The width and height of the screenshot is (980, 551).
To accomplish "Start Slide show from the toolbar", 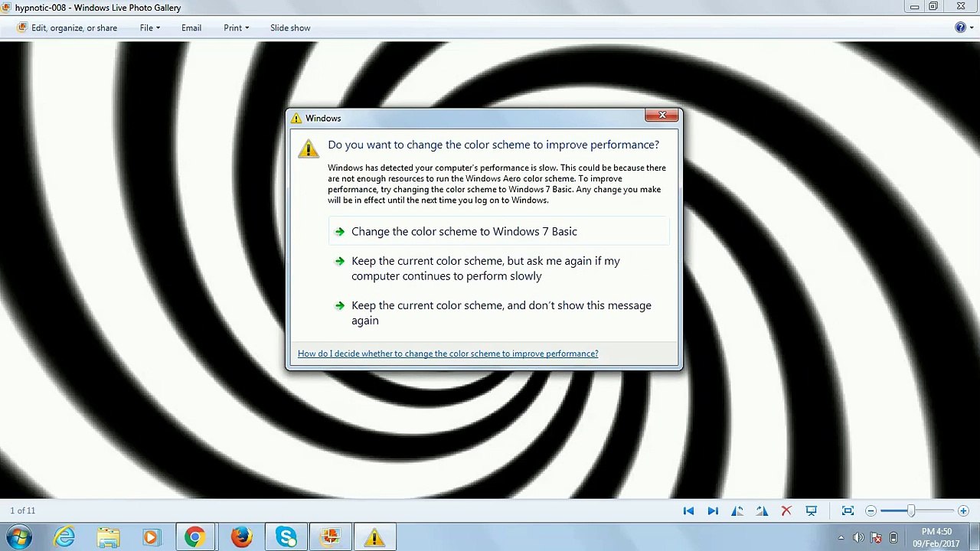I will click(290, 28).
